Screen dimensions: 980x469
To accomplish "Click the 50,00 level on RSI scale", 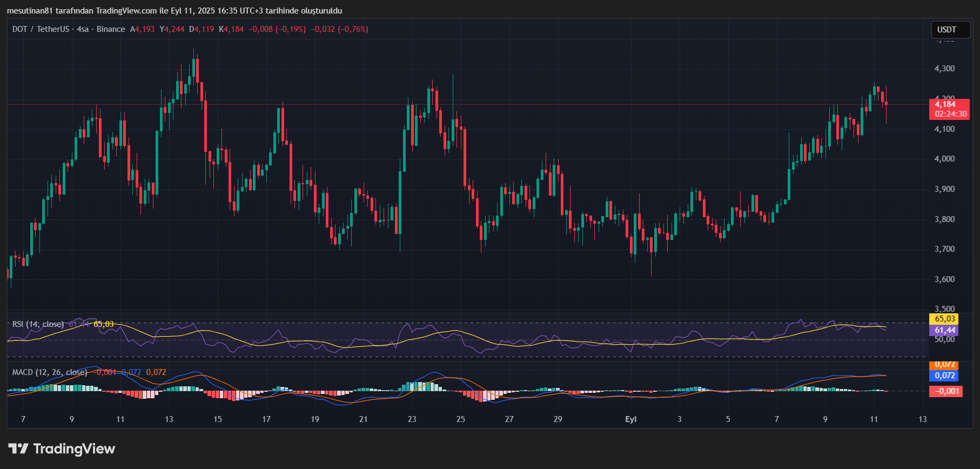I will coord(944,339).
